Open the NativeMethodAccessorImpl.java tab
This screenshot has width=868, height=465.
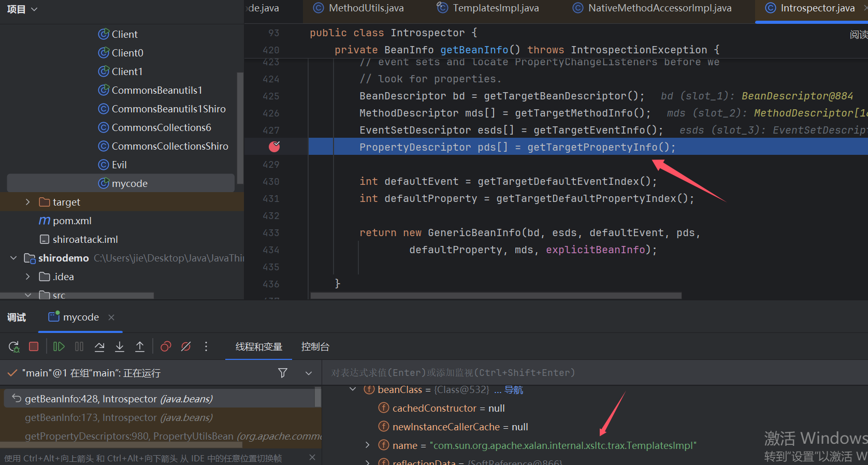coord(653,8)
